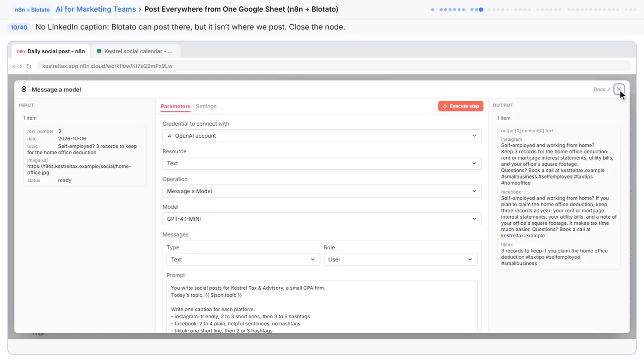Change the Role dropdown set to User
The image size is (644, 362).
(400, 259)
